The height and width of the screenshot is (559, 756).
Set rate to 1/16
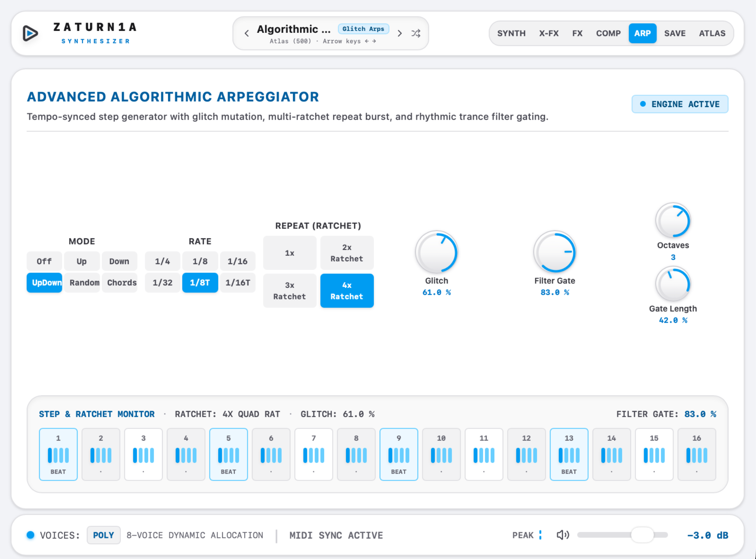click(x=238, y=261)
